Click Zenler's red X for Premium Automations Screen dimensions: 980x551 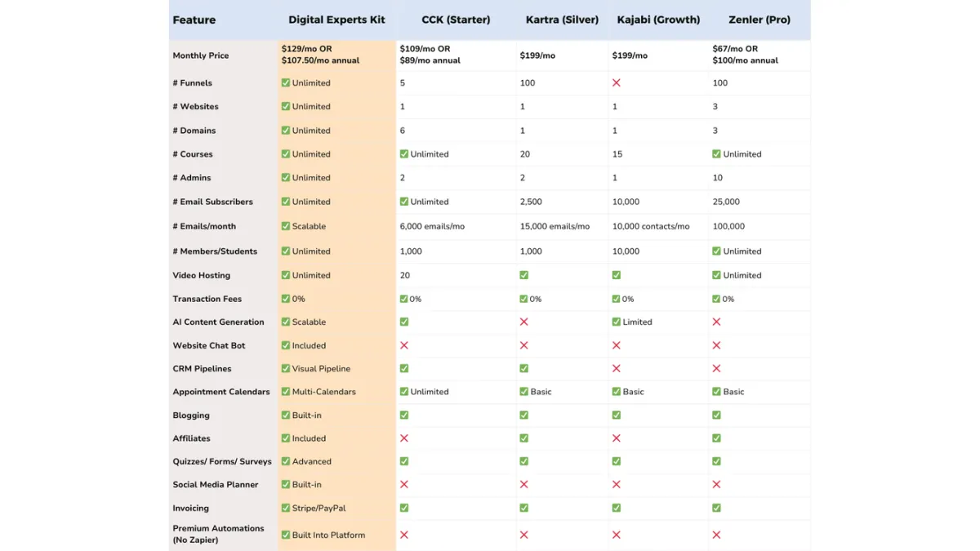pyautogui.click(x=716, y=535)
